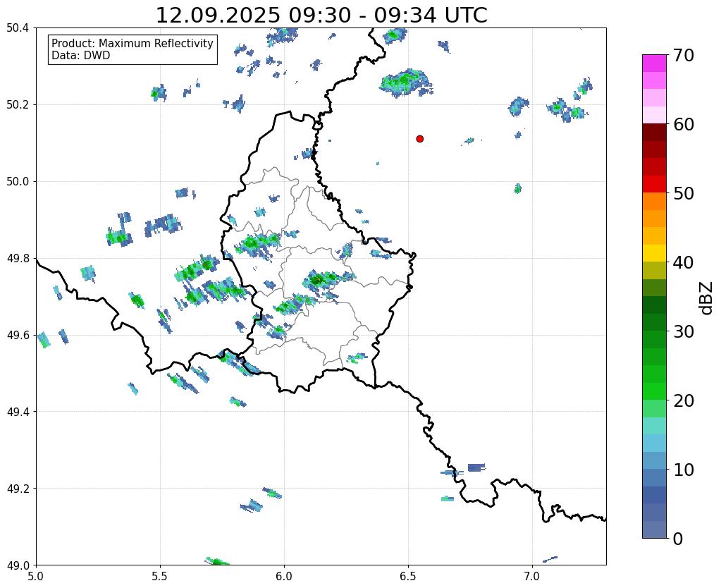Viewport: 721px width, 588px height.
Task: Click the dark red swatch just below 60 dBZ
Action: pos(654,132)
